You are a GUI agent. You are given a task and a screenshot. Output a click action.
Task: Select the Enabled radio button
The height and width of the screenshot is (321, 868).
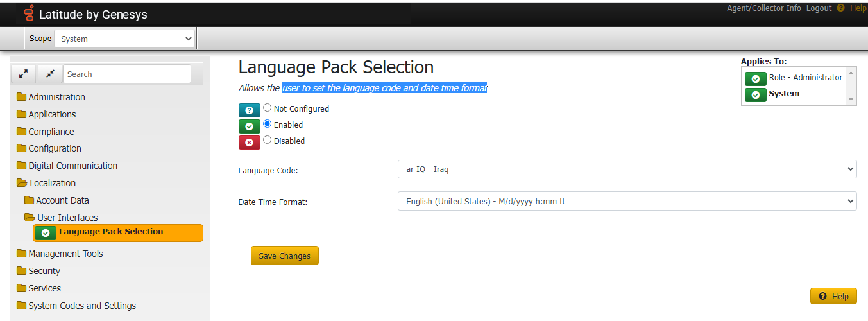click(268, 125)
